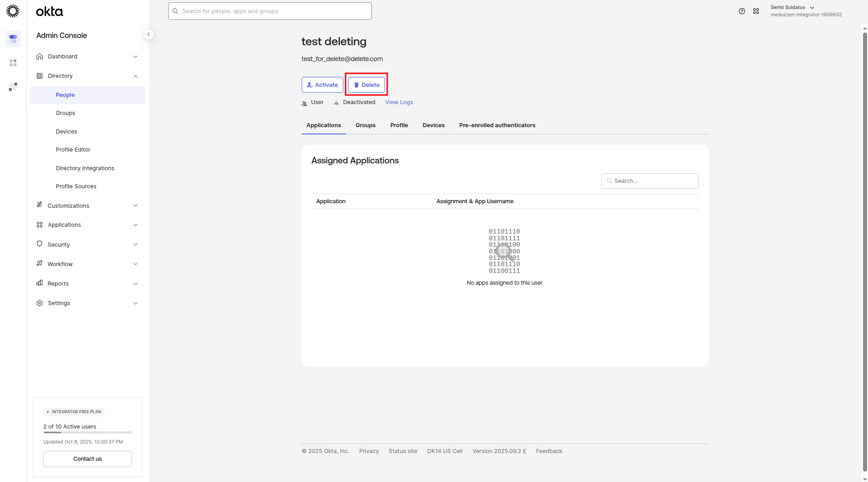Open the Feedback footer link
The height and width of the screenshot is (482, 868).
tap(549, 451)
